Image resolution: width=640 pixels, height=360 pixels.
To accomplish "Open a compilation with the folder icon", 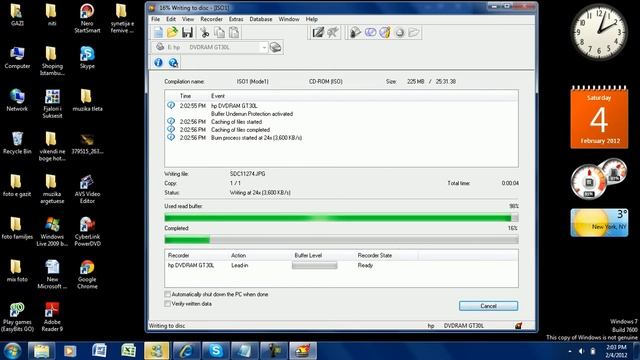I will pyautogui.click(x=173, y=32).
